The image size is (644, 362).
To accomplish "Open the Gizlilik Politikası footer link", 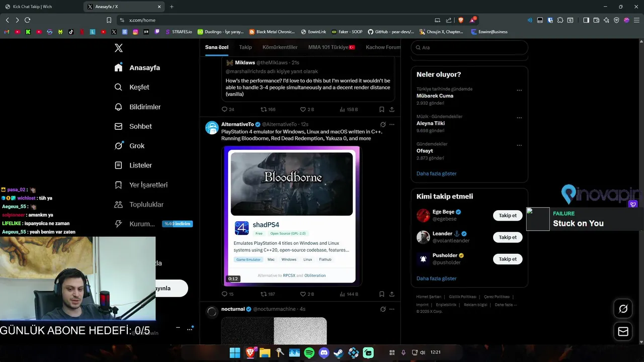I will click(462, 297).
